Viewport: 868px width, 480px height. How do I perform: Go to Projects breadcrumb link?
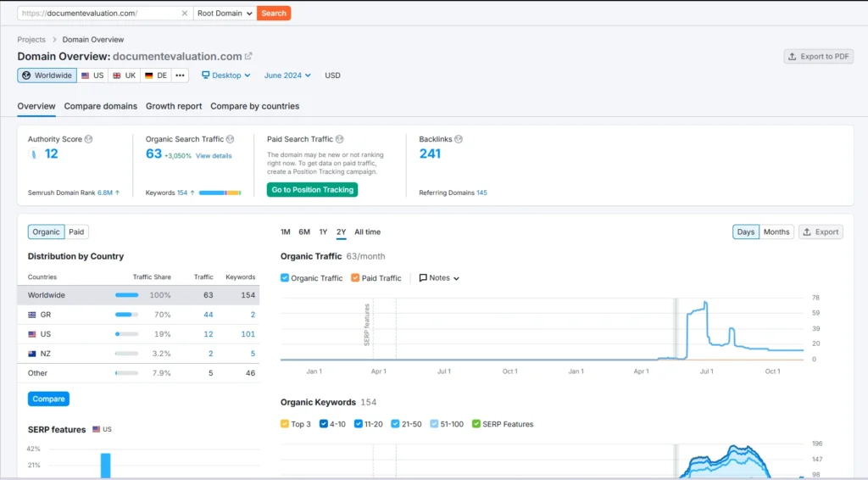point(31,40)
